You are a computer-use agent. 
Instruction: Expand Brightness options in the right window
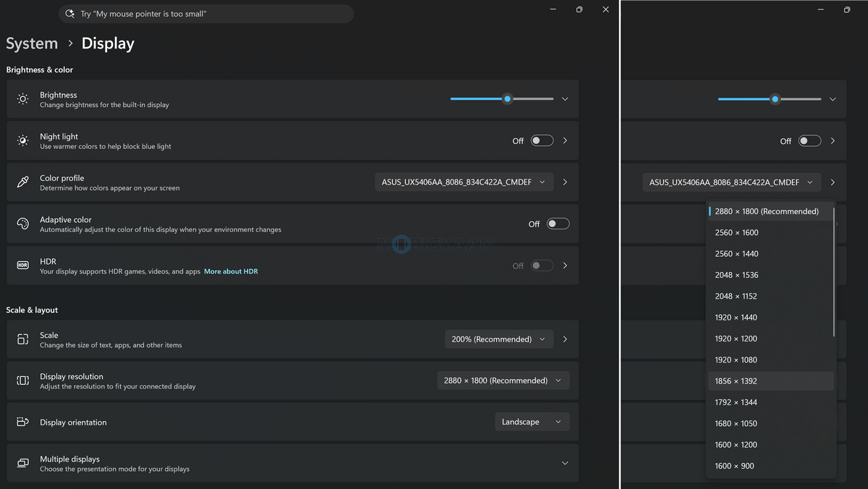(833, 99)
